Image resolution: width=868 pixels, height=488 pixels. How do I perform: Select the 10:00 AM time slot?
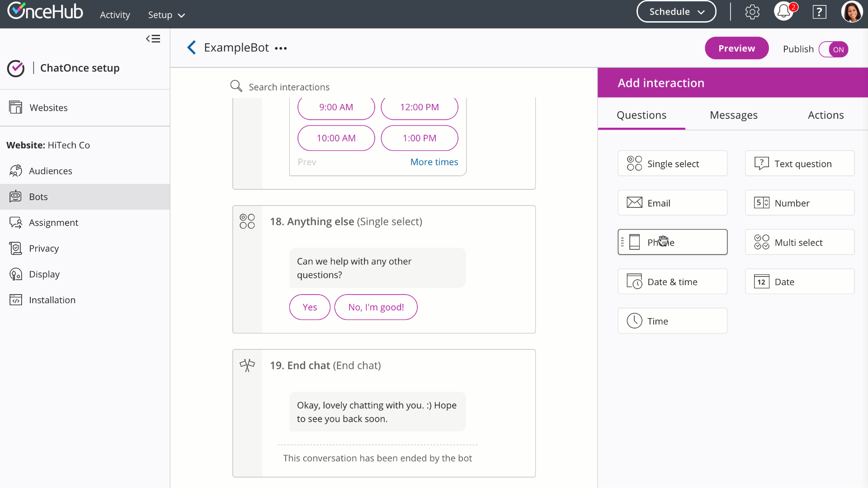click(x=336, y=138)
